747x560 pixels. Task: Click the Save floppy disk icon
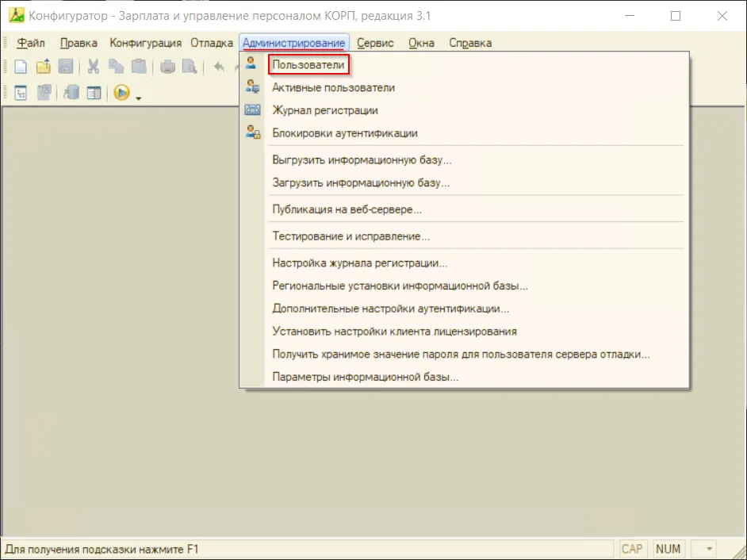(66, 67)
